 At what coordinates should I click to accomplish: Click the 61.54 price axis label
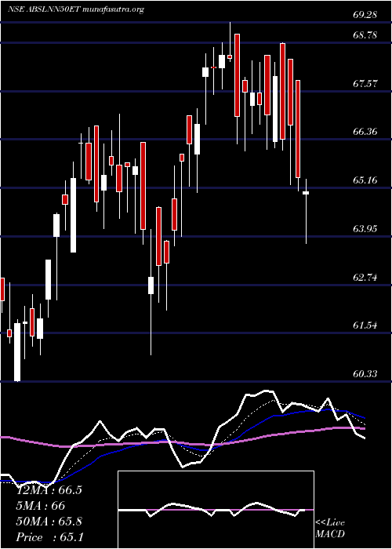tap(365, 325)
